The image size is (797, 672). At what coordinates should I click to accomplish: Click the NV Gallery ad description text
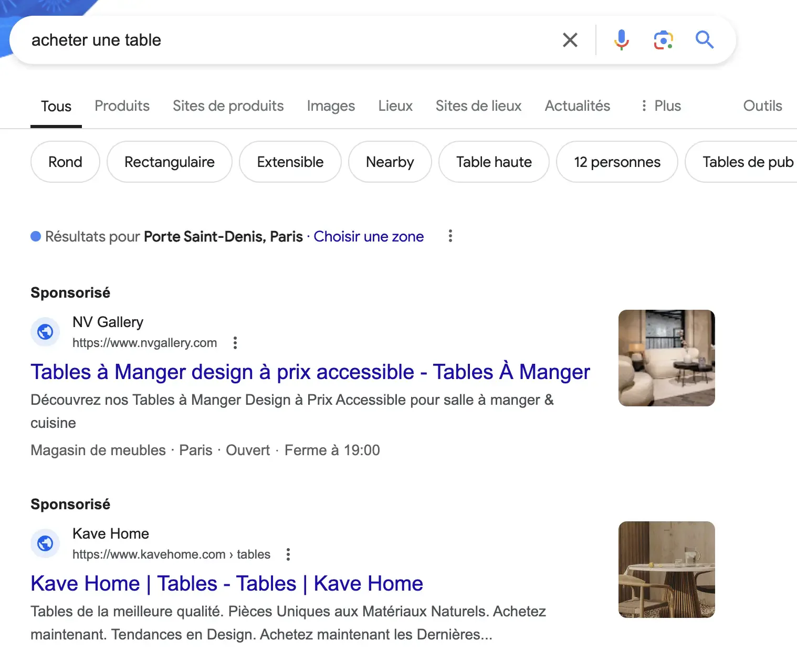coord(292,411)
